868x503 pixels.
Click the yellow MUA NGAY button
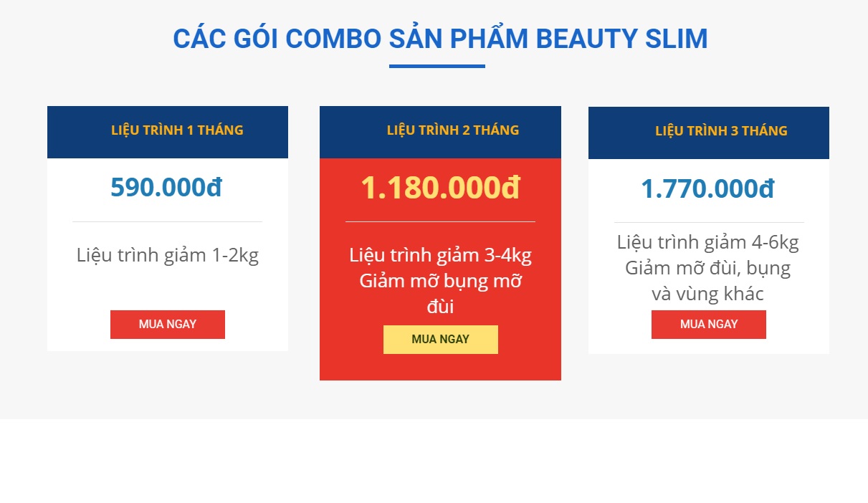tap(440, 340)
